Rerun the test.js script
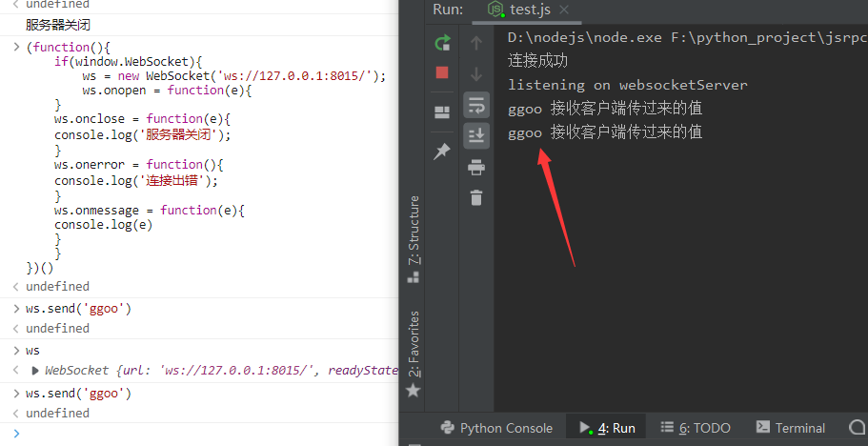The width and height of the screenshot is (868, 446). (442, 43)
